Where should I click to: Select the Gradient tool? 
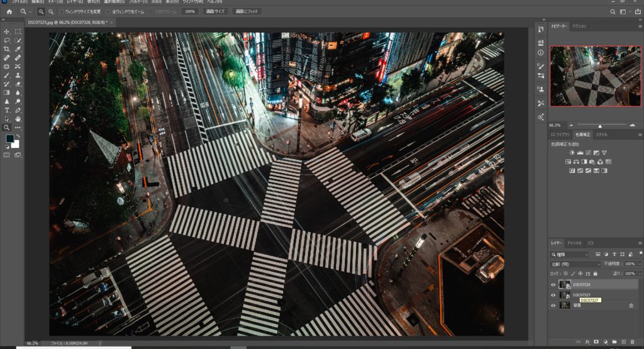pyautogui.click(x=6, y=92)
